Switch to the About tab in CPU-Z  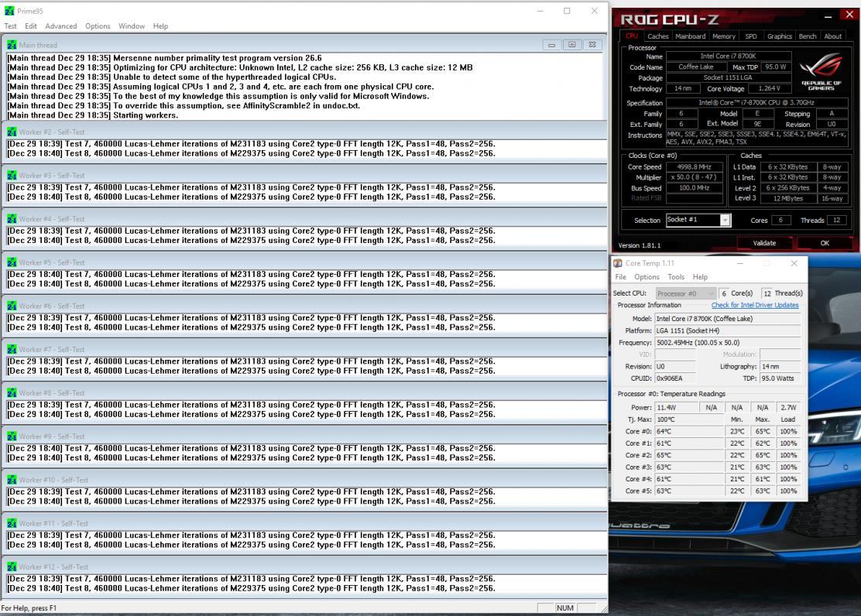[x=833, y=36]
